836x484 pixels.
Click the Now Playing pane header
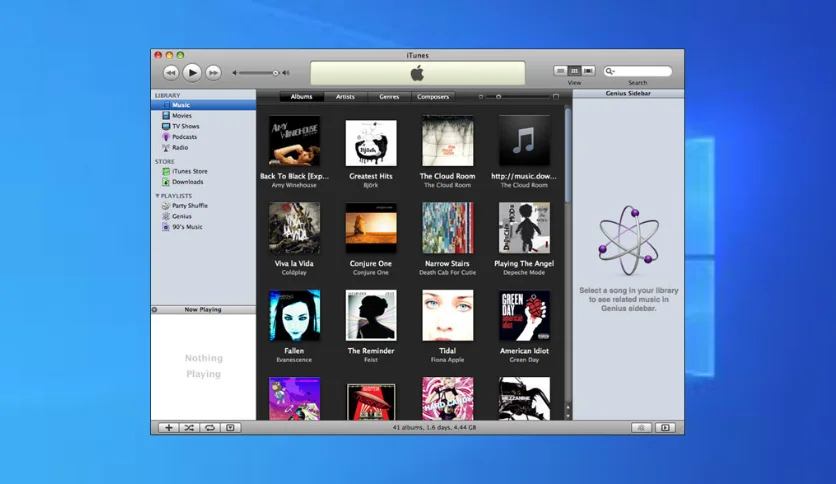pyautogui.click(x=203, y=310)
